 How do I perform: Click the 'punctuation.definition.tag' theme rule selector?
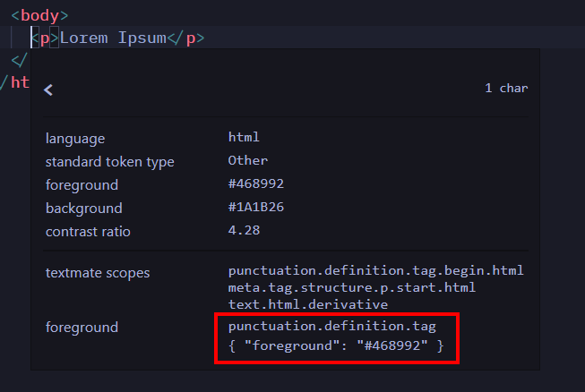pyautogui.click(x=332, y=327)
